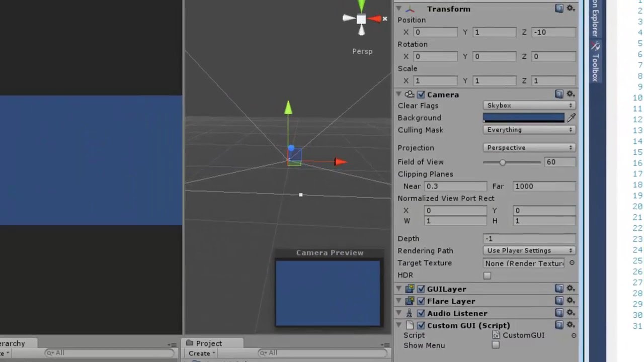The image size is (644, 362).
Task: Click the scene gizmo green Y axis cone
Action: [361, 6]
